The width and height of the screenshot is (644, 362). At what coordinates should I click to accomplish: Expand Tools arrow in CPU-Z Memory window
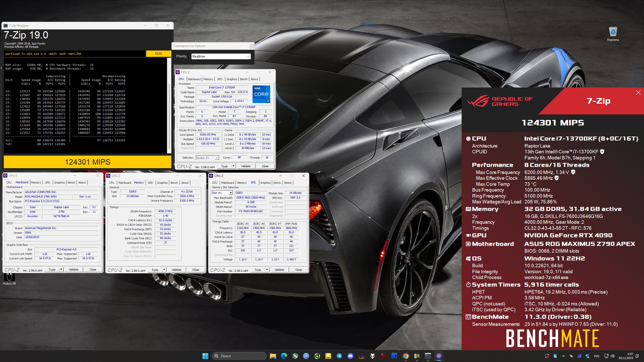[164, 270]
